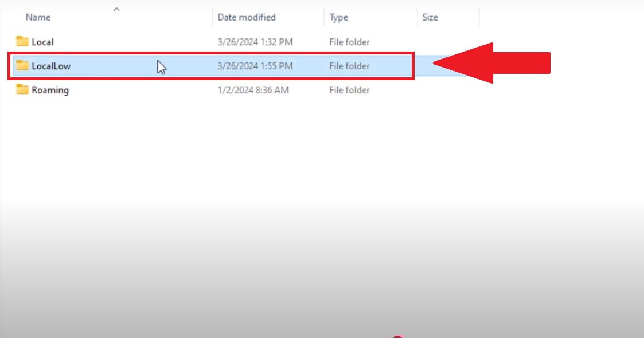Click the sort arrow above Name column

point(116,9)
